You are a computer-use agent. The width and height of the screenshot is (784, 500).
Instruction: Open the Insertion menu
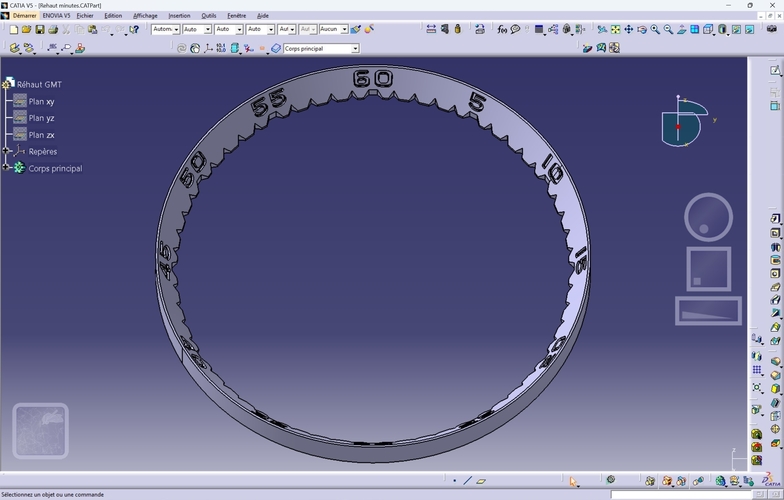(179, 16)
